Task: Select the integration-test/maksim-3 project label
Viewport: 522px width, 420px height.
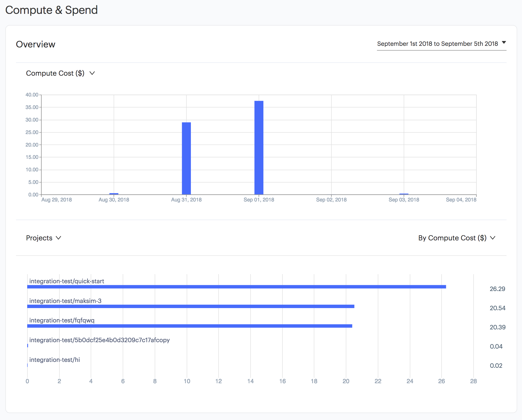Action: 65,301
